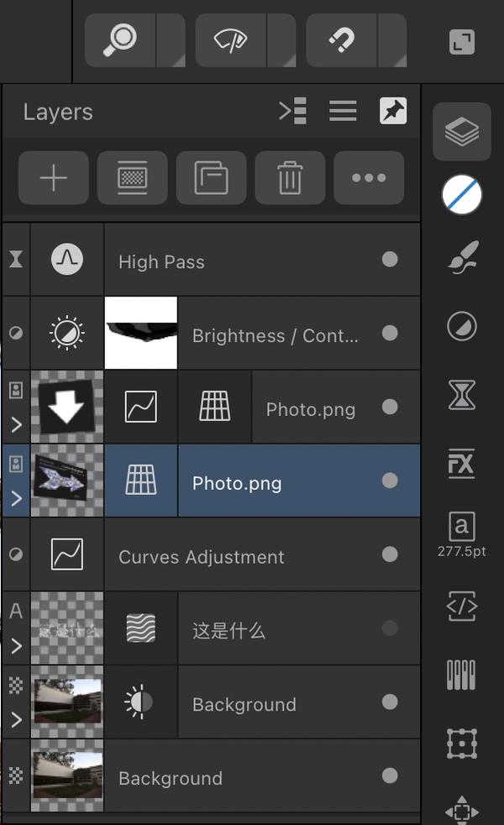Open the blend opacity circle control
This screenshot has height=825, width=504.
pos(461,196)
